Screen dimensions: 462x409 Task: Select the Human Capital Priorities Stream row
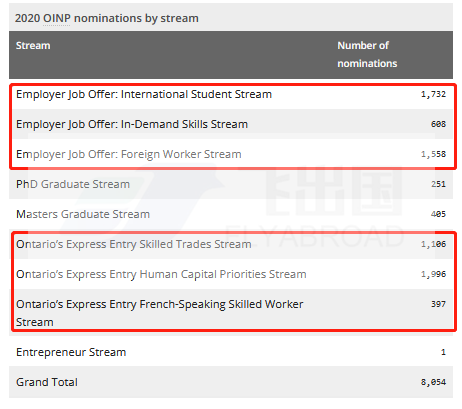pyautogui.click(x=231, y=274)
